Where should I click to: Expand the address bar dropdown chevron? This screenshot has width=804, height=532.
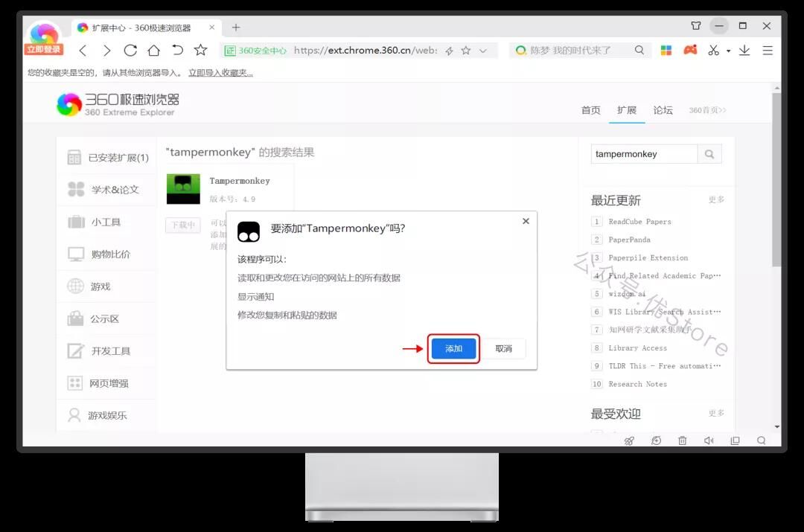[483, 51]
